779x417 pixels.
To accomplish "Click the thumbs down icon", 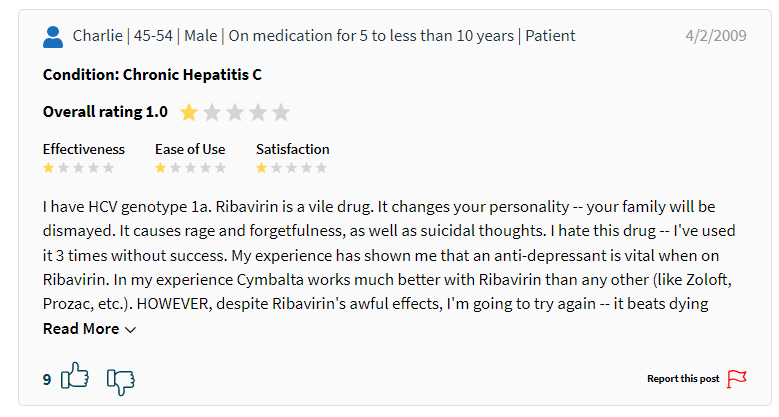I will coord(121,382).
